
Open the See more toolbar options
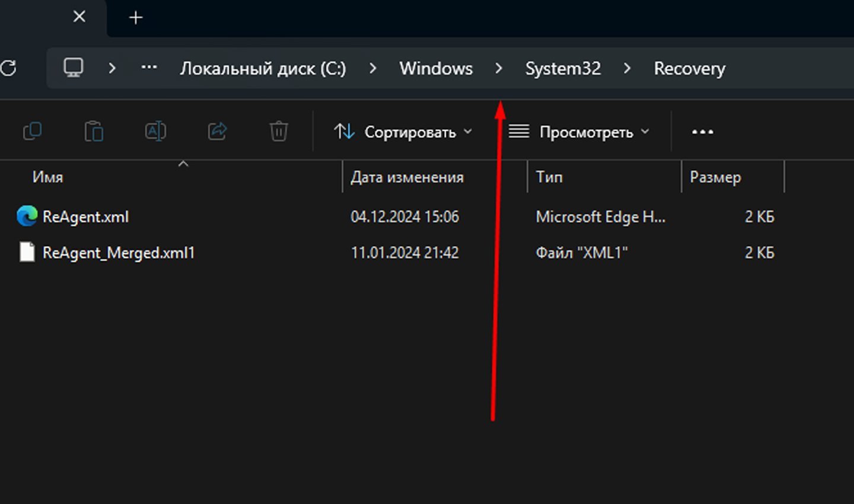[x=703, y=132]
